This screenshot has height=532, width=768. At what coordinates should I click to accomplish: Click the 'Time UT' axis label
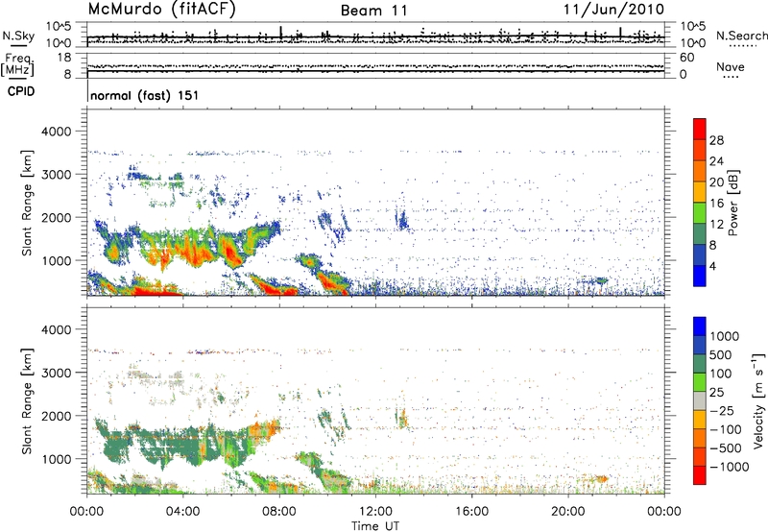[375, 526]
